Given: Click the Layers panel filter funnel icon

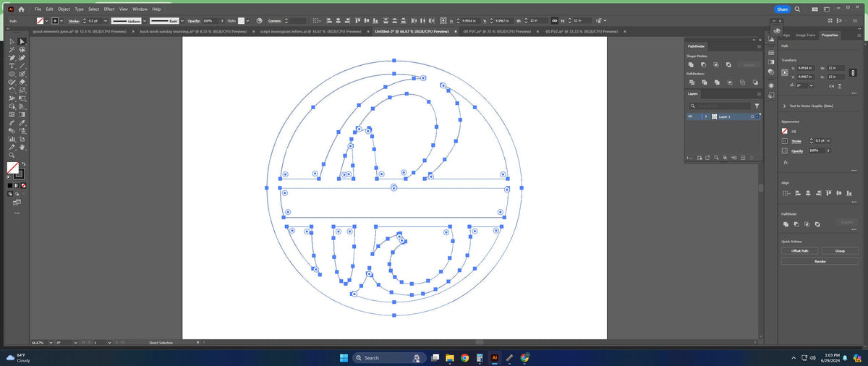Looking at the screenshot, I should [x=757, y=106].
